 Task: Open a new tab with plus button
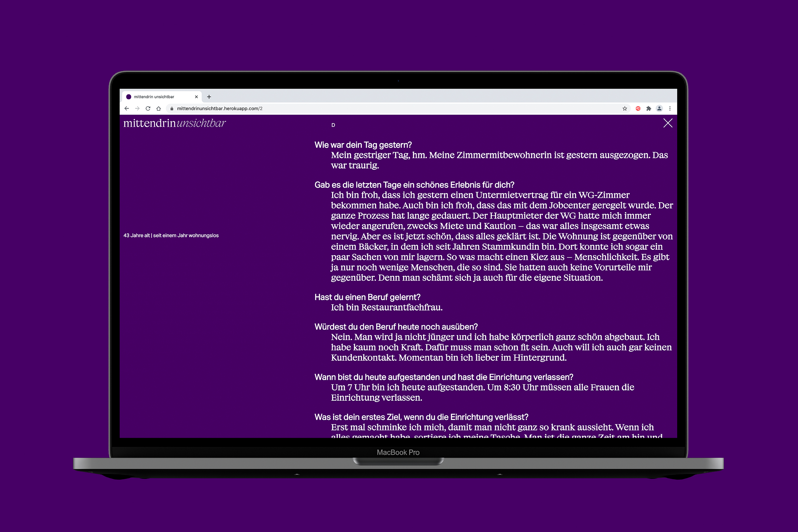[209, 97]
